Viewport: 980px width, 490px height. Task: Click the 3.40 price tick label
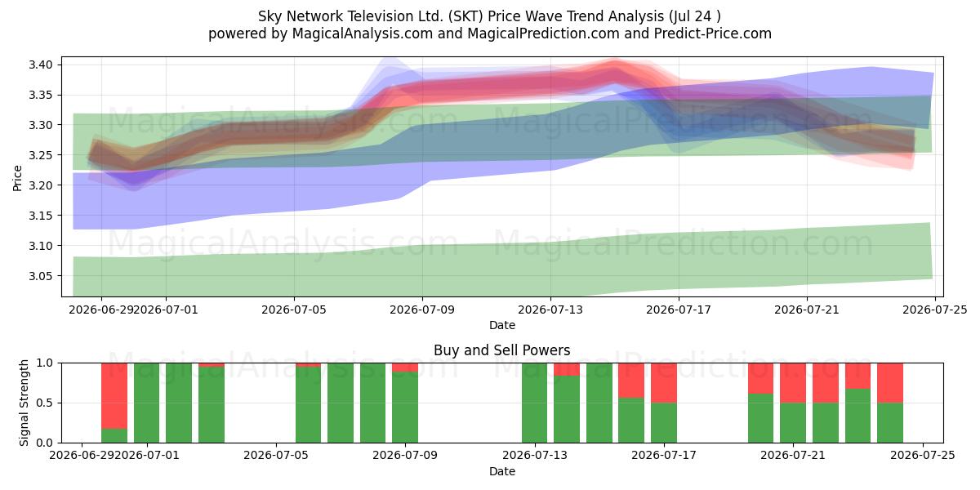[x=41, y=65]
